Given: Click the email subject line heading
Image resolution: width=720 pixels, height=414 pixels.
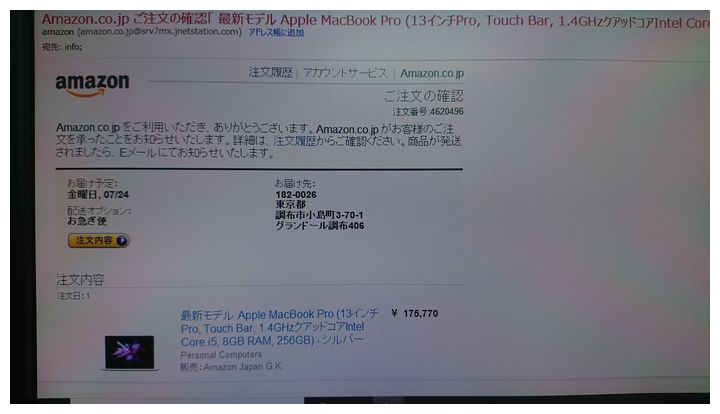Looking at the screenshot, I should click(x=376, y=21).
